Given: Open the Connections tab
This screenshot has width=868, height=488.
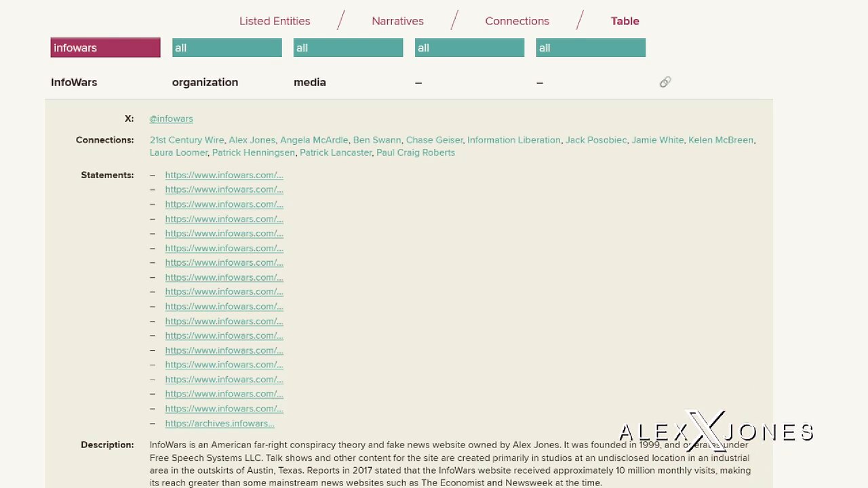Looking at the screenshot, I should 517,21.
